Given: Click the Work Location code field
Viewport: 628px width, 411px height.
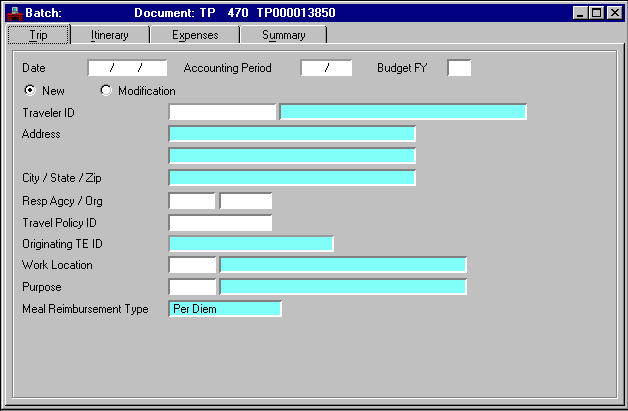Looking at the screenshot, I should pos(192,265).
